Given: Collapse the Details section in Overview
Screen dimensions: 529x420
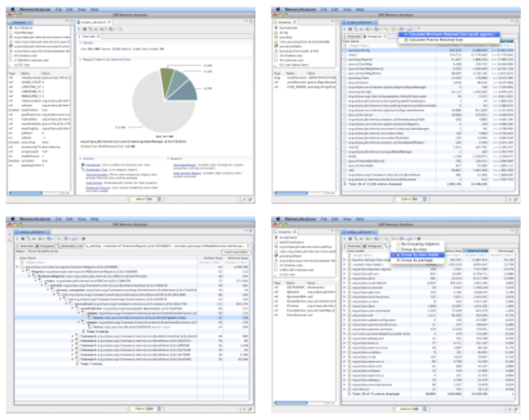Looking at the screenshot, I should pos(81,43).
